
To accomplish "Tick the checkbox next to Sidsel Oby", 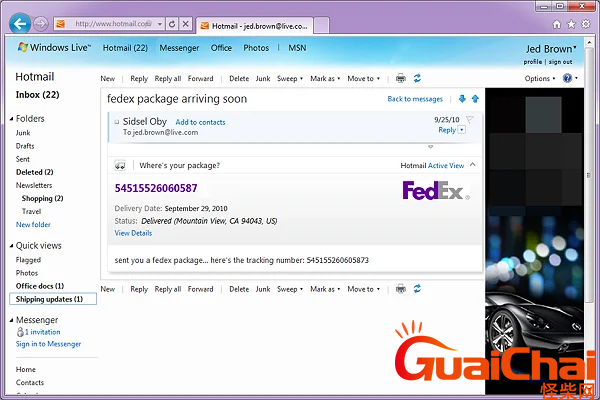I will [117, 122].
